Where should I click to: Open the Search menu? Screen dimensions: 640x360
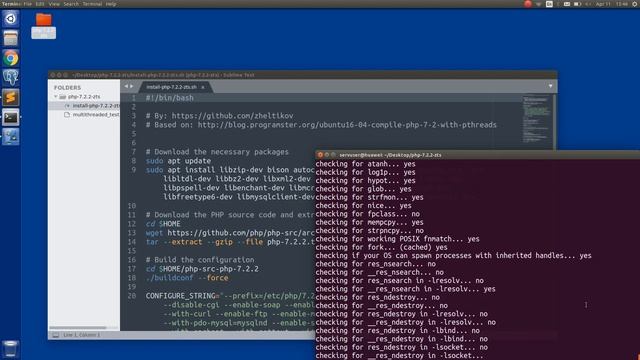click(71, 4)
